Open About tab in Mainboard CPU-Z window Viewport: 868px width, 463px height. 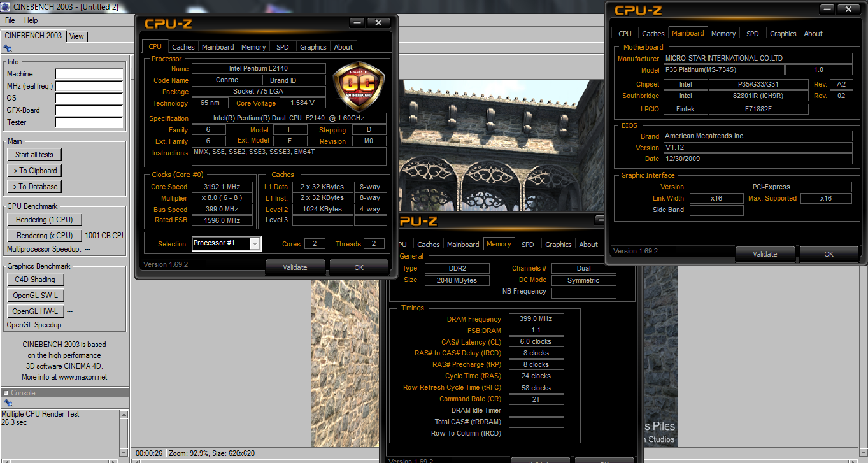(x=813, y=34)
